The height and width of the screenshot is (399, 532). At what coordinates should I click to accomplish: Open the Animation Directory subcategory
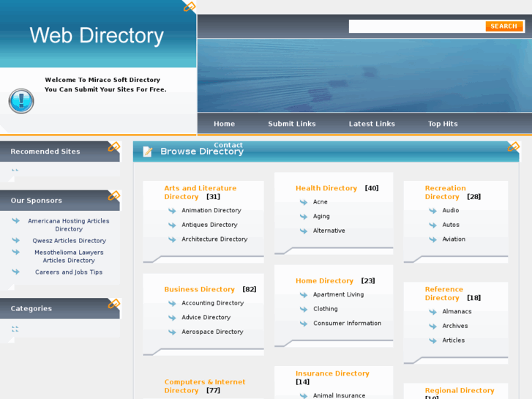pyautogui.click(x=211, y=210)
